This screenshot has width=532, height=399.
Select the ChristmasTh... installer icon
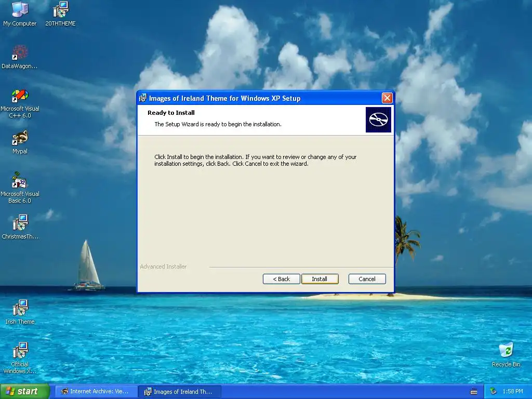point(20,227)
